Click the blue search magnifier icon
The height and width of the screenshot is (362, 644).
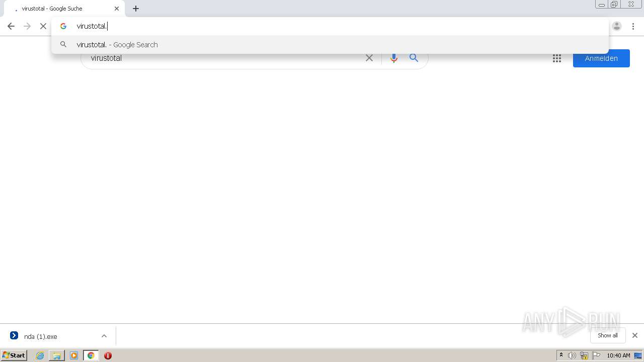tap(414, 58)
